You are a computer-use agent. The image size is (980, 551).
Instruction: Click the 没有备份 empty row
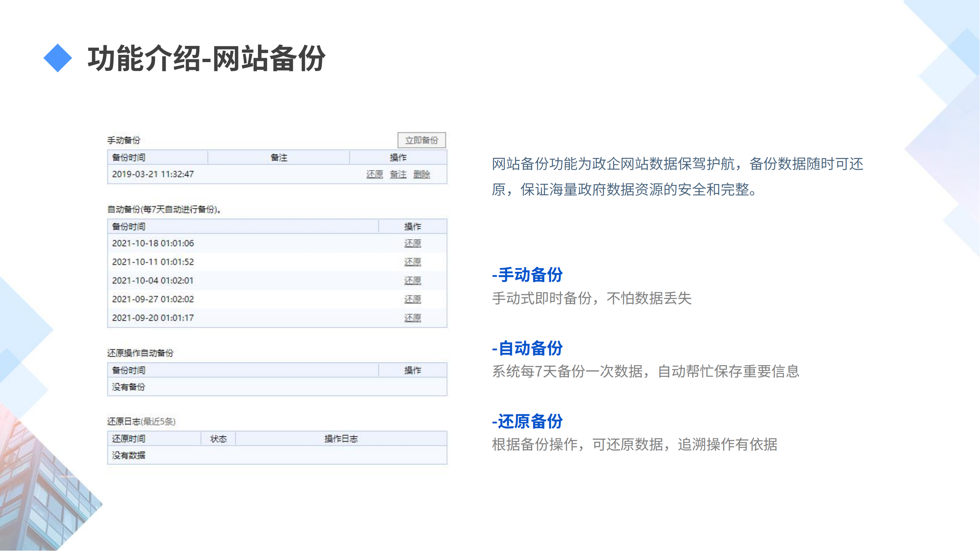coord(129,387)
